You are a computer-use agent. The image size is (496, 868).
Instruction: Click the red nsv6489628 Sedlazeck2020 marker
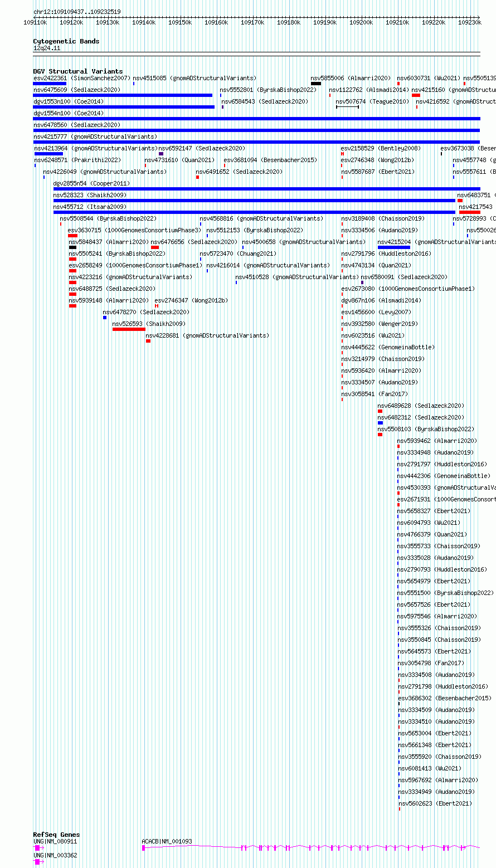[x=380, y=411]
